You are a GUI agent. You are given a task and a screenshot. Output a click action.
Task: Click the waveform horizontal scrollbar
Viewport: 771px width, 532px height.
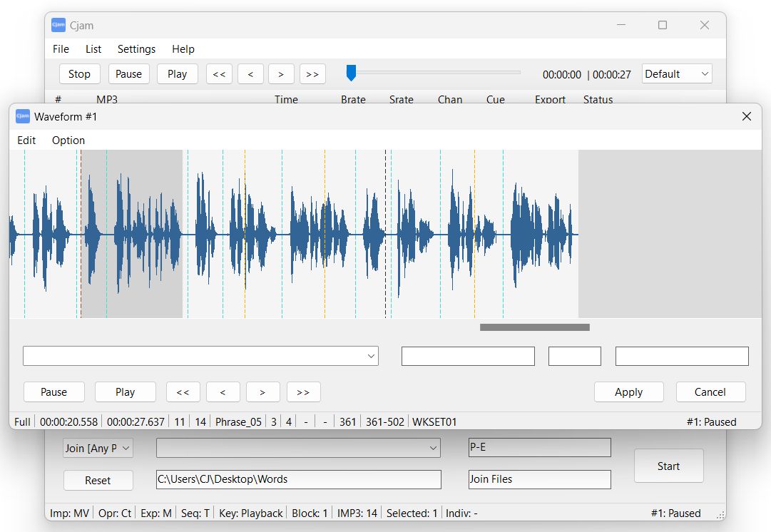pos(534,327)
